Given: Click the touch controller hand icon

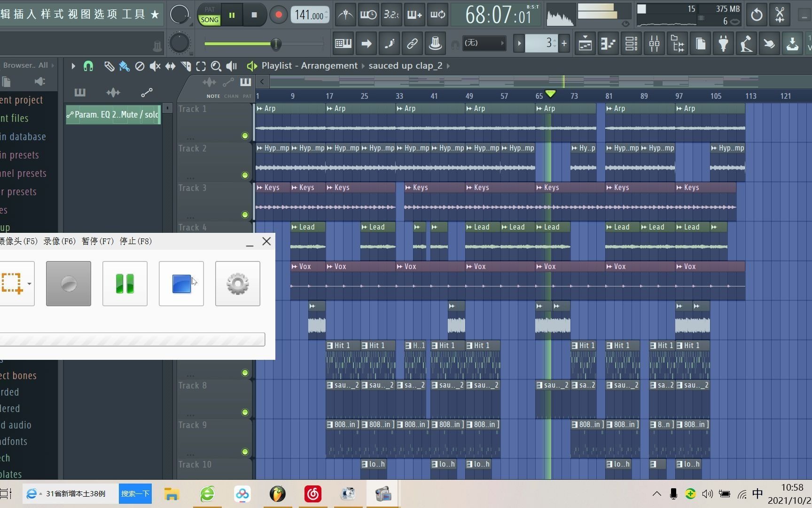Looking at the screenshot, I should coord(769,44).
